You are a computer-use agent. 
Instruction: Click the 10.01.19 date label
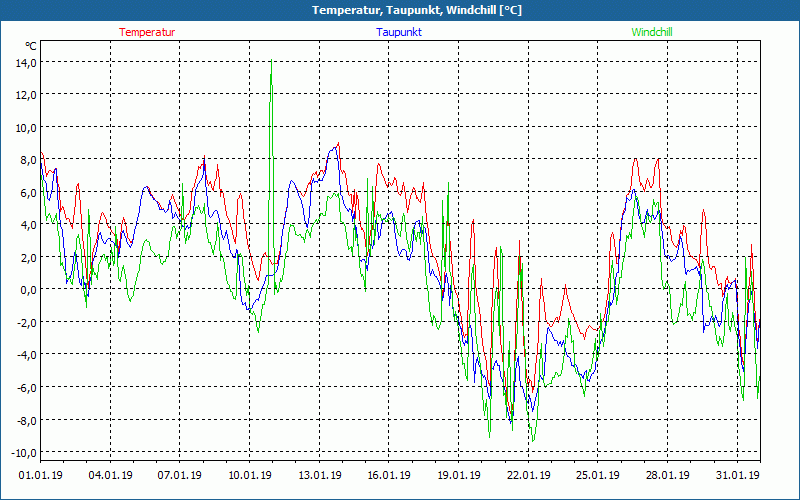pos(249,475)
